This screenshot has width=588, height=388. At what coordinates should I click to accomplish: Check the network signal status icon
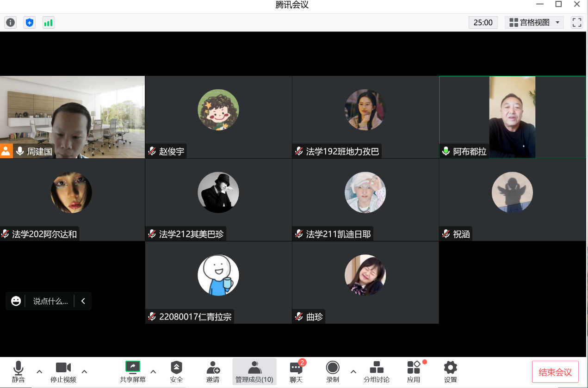click(48, 22)
